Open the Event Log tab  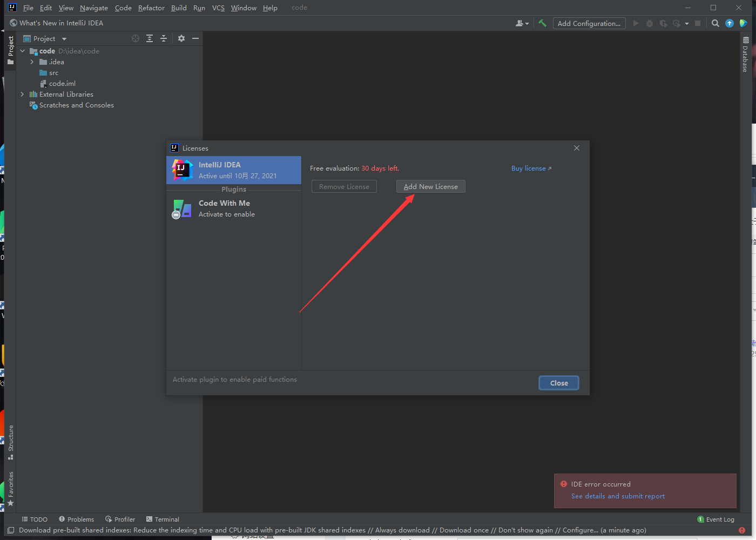[x=716, y=519]
